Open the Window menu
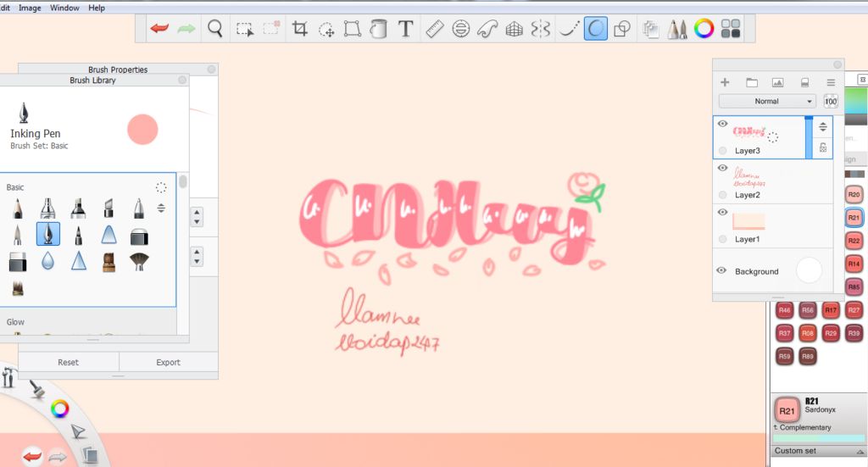 [64, 8]
